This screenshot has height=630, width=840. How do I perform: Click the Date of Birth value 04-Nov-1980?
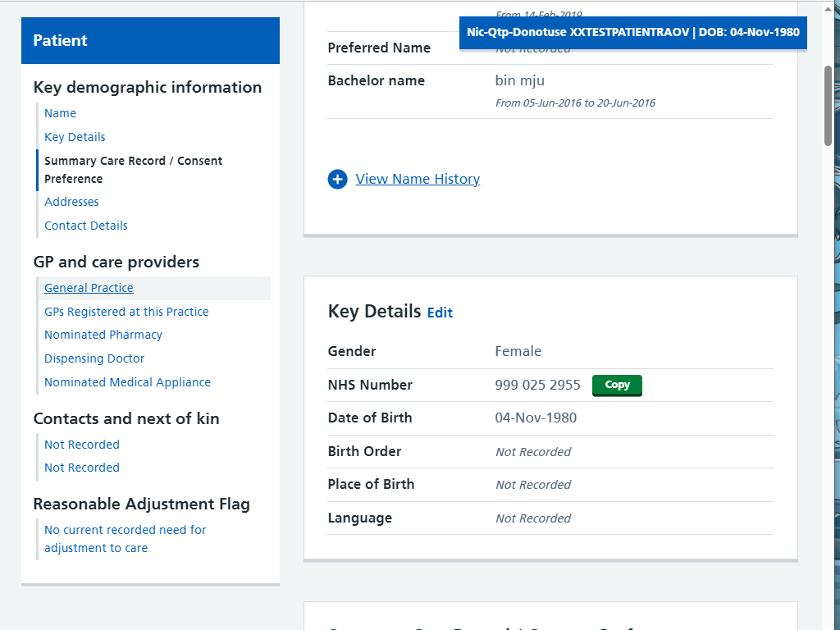[536, 418]
